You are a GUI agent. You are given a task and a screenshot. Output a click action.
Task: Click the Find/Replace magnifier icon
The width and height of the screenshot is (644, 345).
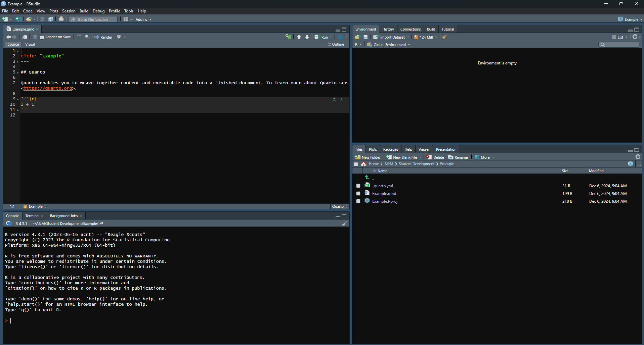coord(87,37)
